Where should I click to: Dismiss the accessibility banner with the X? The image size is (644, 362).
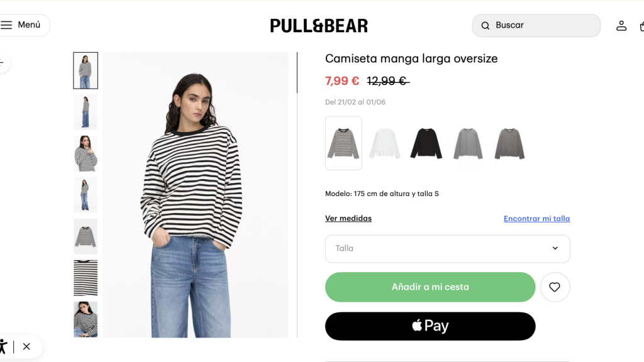[x=26, y=346]
